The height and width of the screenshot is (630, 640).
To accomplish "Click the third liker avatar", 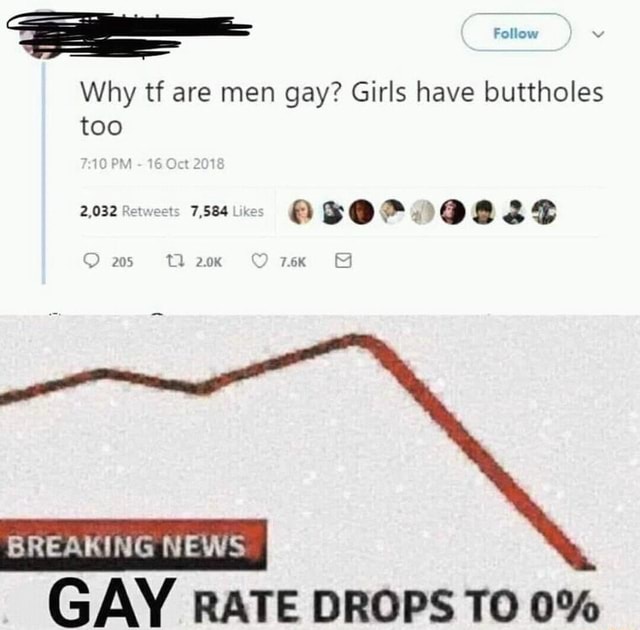I will tap(362, 212).
